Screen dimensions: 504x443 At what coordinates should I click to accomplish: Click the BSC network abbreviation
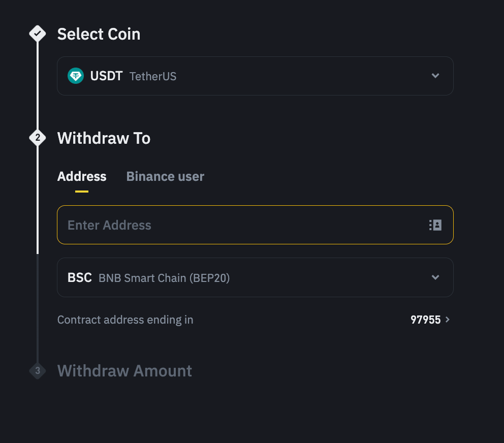point(80,277)
